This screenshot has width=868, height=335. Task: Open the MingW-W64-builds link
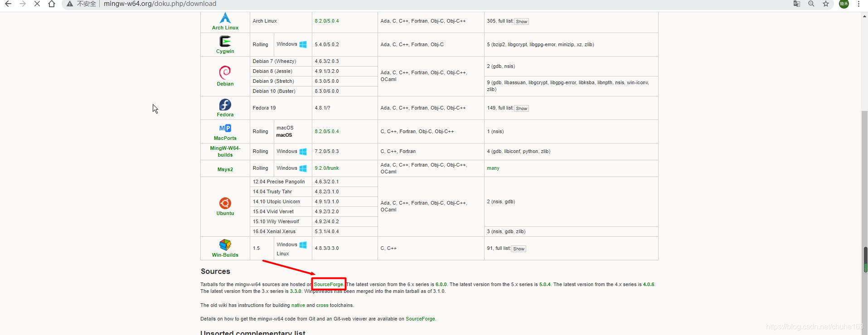[225, 152]
